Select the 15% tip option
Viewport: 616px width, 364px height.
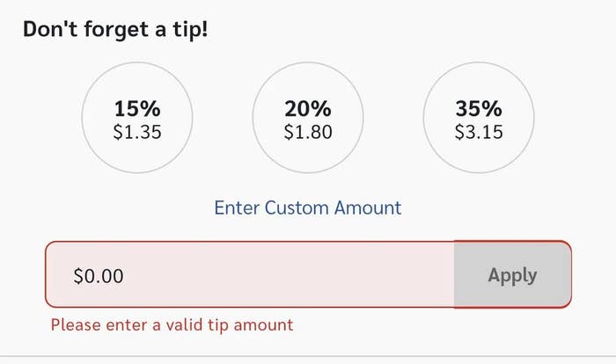coord(137,120)
